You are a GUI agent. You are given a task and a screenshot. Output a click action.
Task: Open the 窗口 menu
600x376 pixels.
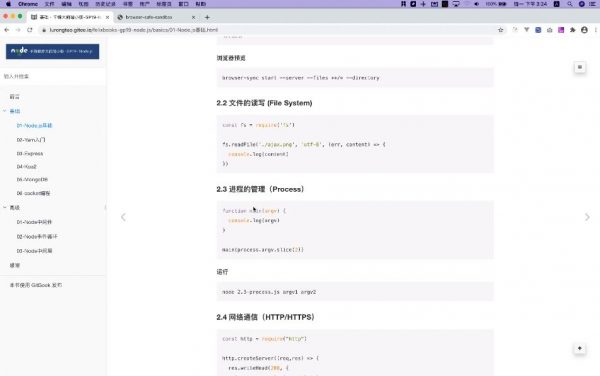184,4
